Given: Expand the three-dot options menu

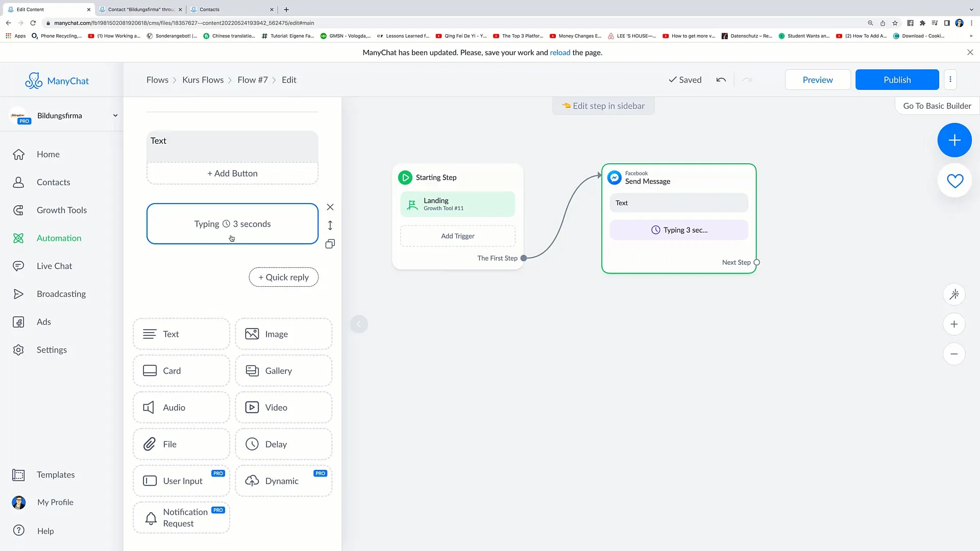Looking at the screenshot, I should [950, 80].
